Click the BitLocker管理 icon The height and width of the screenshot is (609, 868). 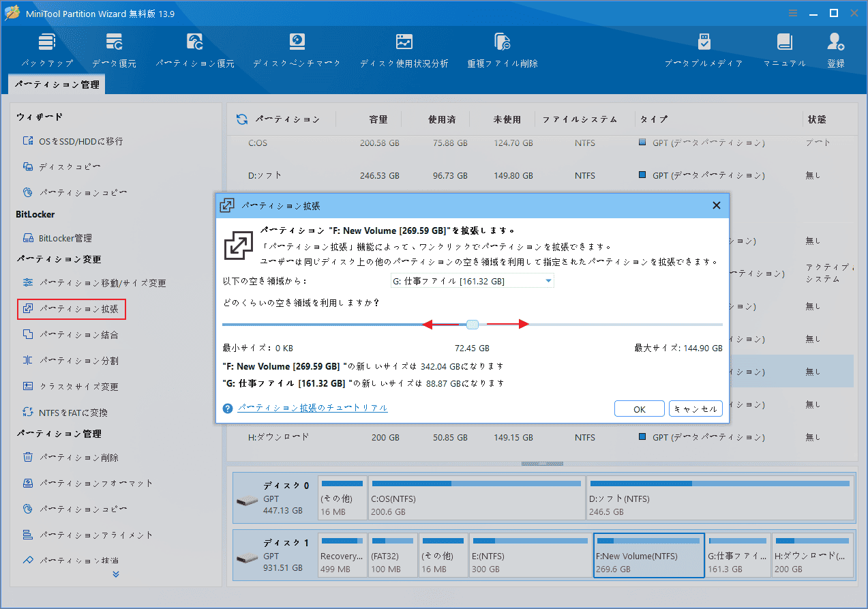[x=28, y=238]
